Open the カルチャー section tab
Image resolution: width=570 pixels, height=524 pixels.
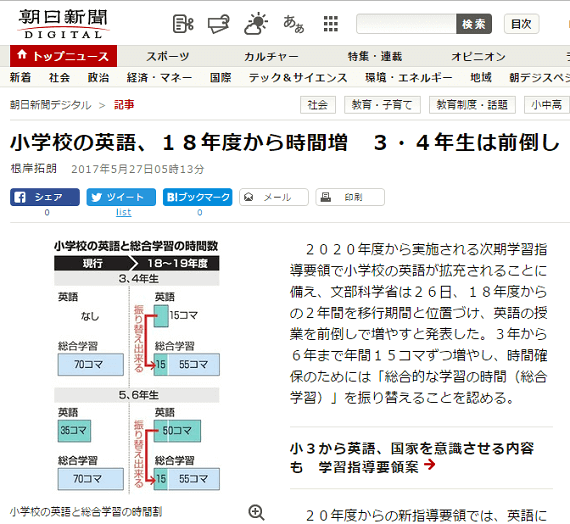tap(271, 56)
